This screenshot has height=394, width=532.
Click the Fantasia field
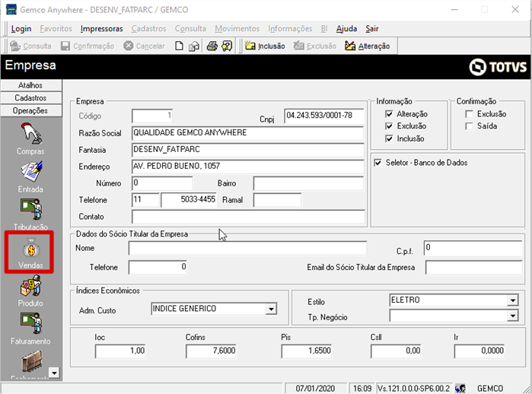pyautogui.click(x=247, y=150)
